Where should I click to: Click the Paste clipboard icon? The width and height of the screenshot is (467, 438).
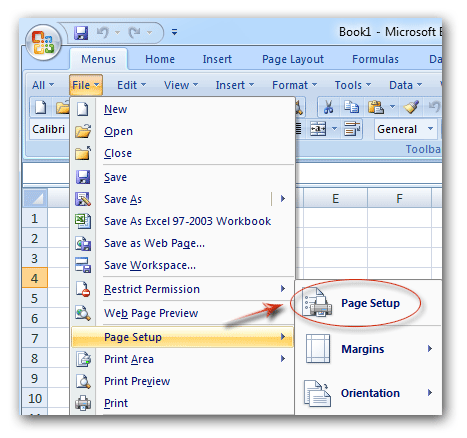[x=376, y=107]
